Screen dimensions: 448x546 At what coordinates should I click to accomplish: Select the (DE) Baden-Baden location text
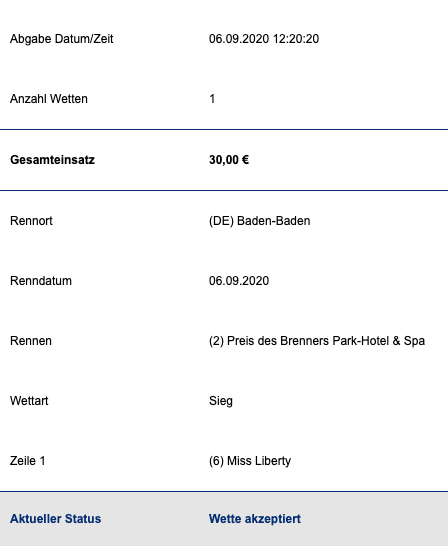tap(260, 221)
